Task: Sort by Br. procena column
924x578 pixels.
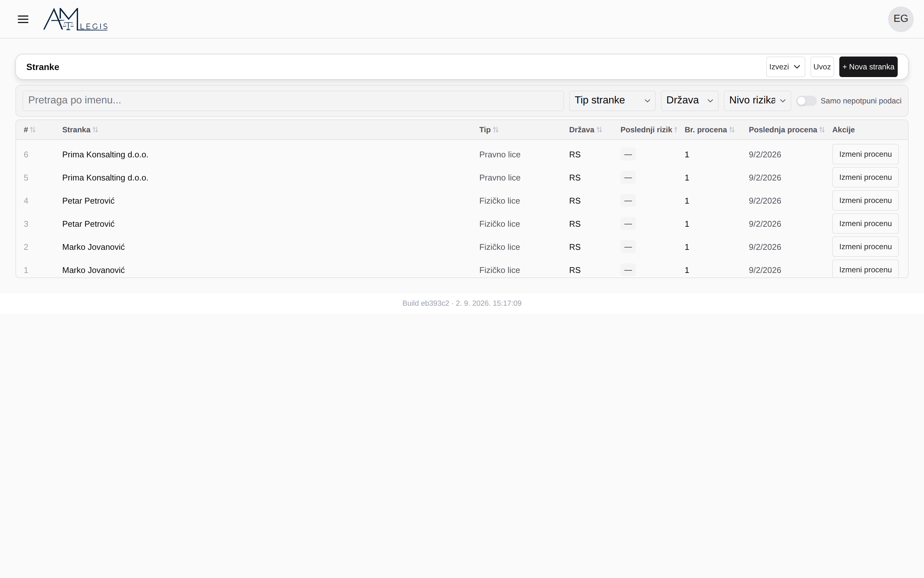Action: pos(709,130)
